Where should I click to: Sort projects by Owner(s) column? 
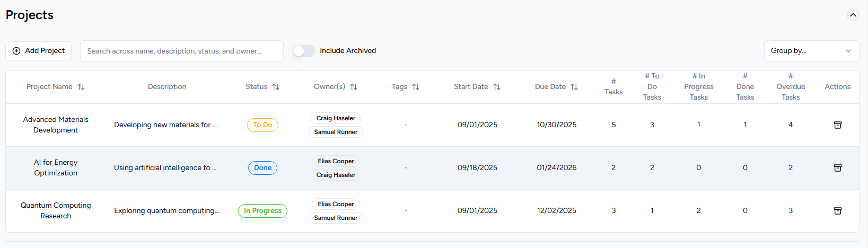point(354,87)
